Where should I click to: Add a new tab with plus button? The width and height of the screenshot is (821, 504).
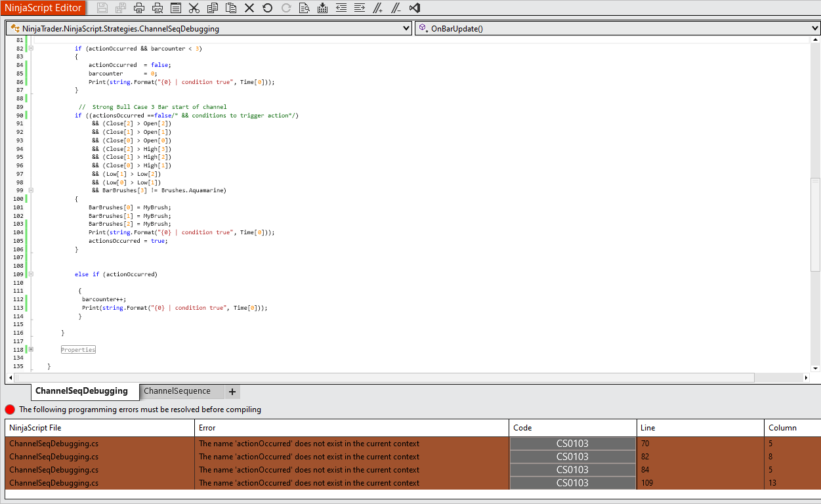click(232, 392)
